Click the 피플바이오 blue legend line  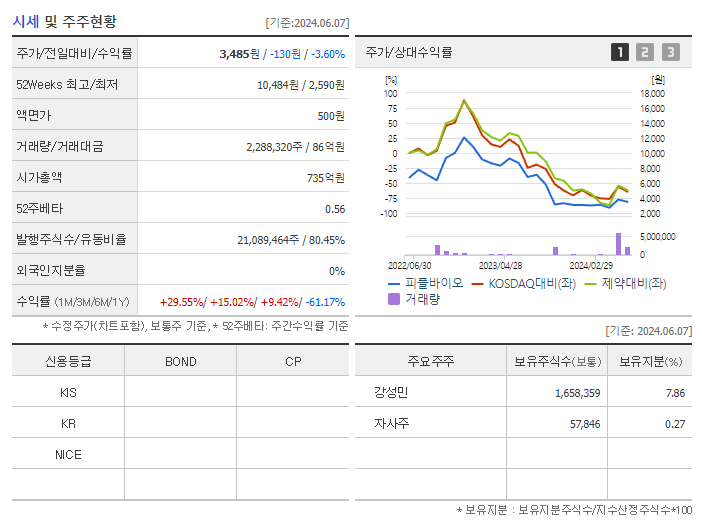(x=394, y=284)
